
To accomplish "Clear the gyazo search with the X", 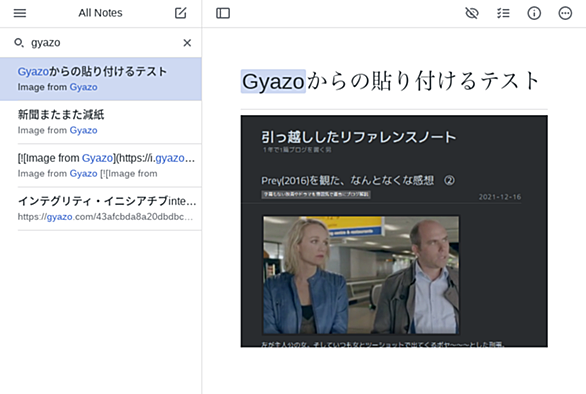I will point(187,43).
